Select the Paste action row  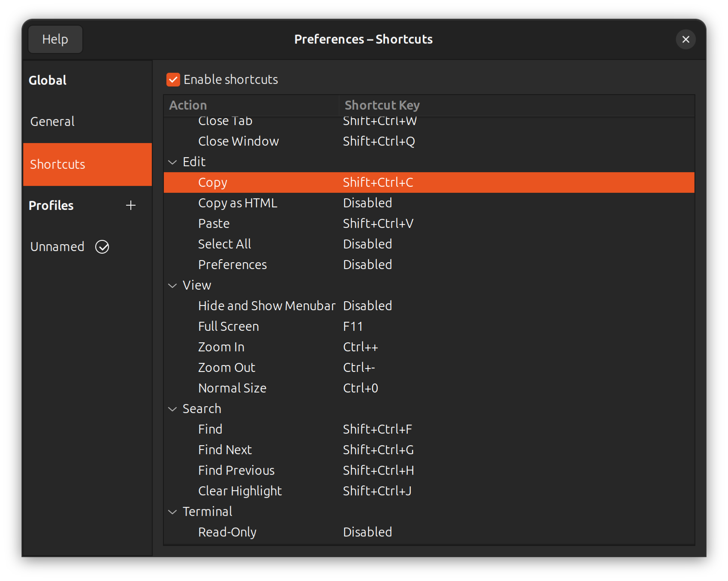(x=429, y=224)
